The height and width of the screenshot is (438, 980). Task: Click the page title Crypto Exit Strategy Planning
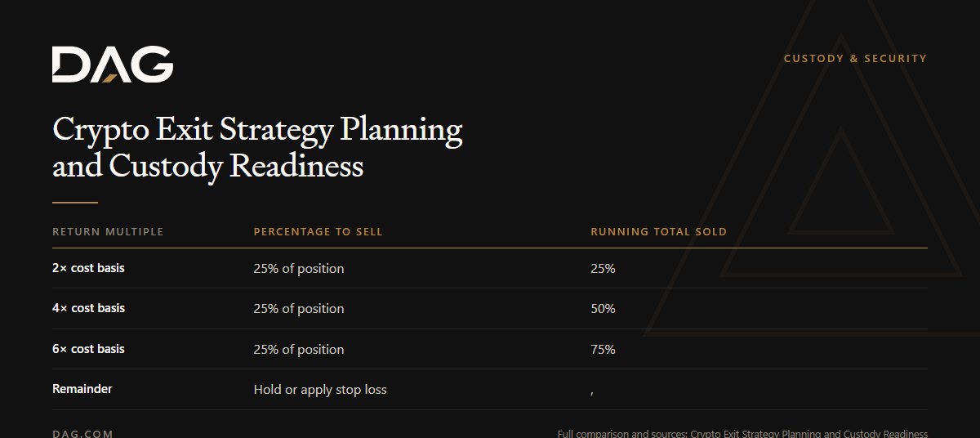pos(257,129)
